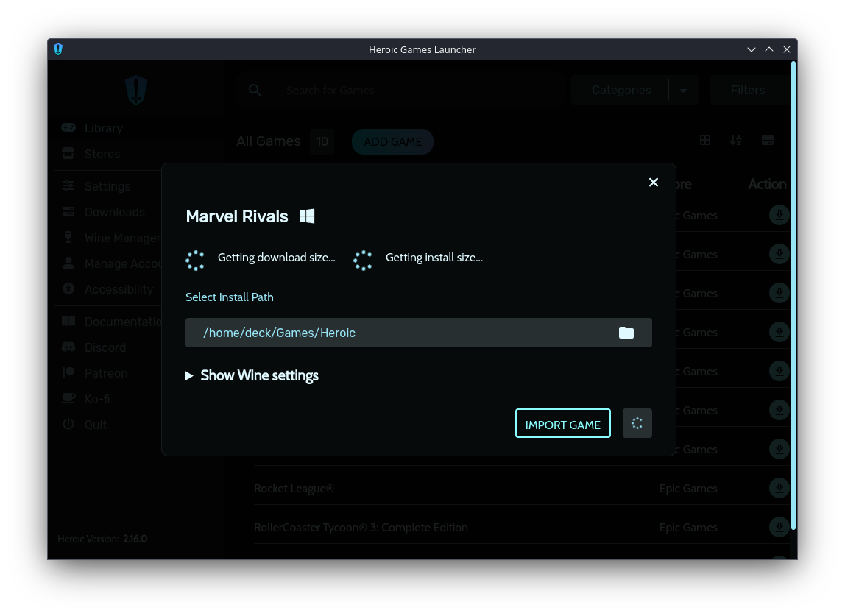This screenshot has height=616, width=845.
Task: Click the Patreon logo icon
Action: point(68,372)
